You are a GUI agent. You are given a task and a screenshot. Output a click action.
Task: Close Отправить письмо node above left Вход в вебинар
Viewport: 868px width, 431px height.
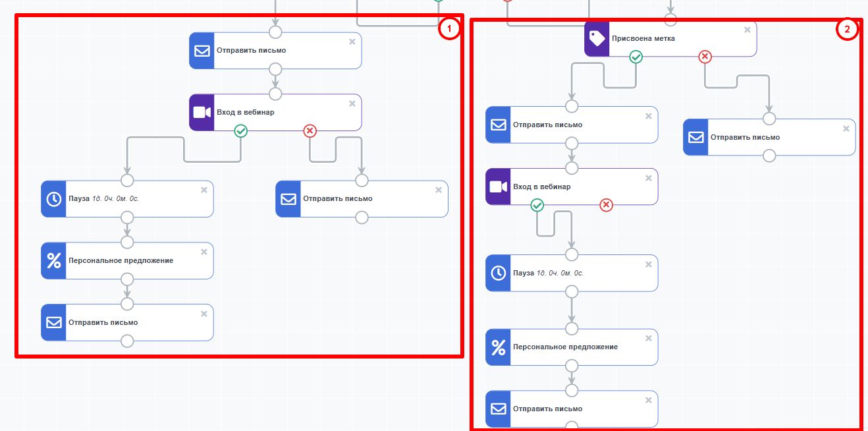[352, 42]
